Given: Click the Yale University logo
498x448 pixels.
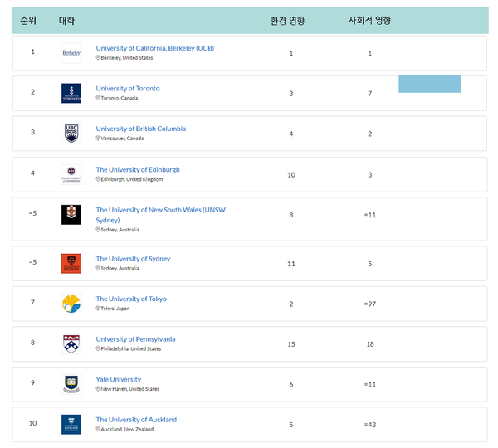Looking at the screenshot, I should point(71,384).
